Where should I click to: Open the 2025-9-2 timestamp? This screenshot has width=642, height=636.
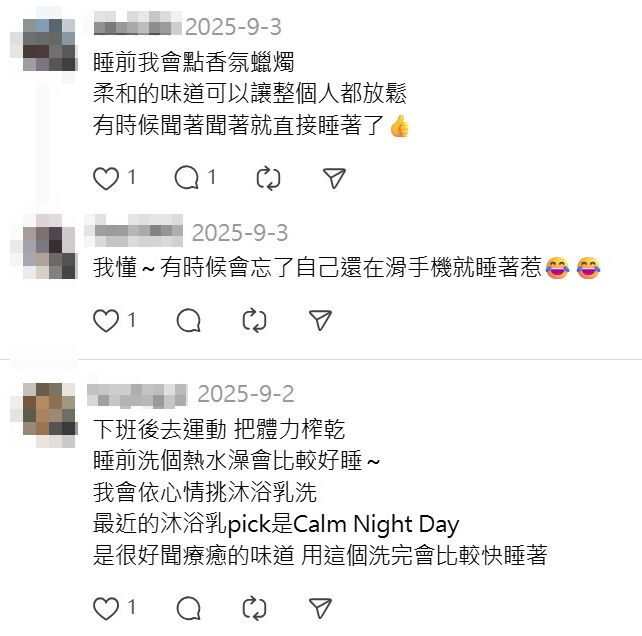[x=246, y=394]
